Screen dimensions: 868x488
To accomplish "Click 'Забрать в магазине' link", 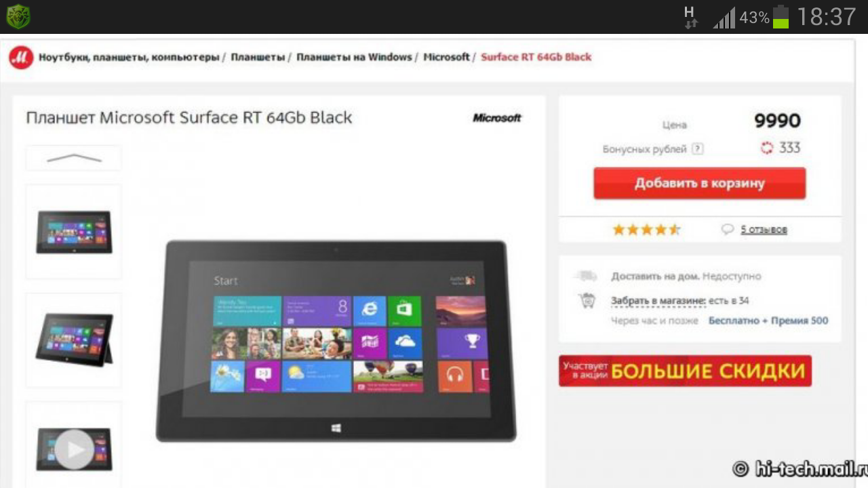I will tap(658, 301).
